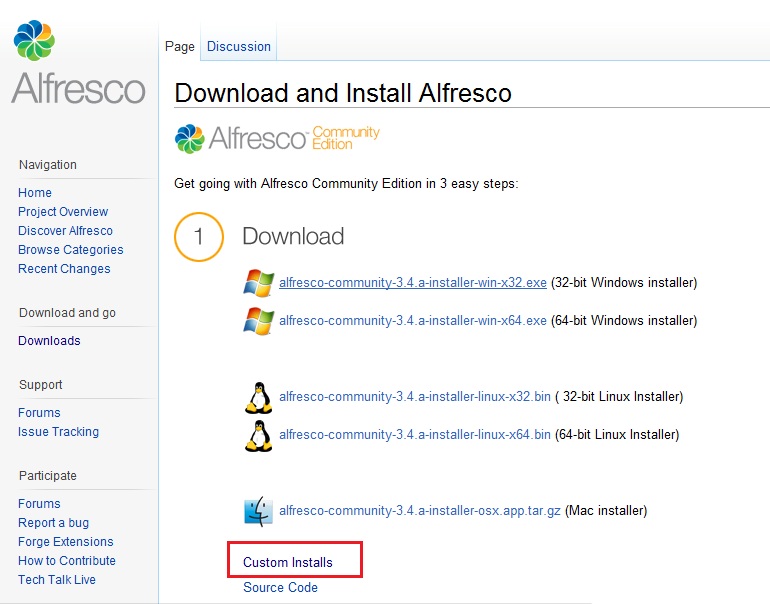Click the Alfresco Community Edition banner logo
Screen dimensions: 770x604
[x=277, y=138]
